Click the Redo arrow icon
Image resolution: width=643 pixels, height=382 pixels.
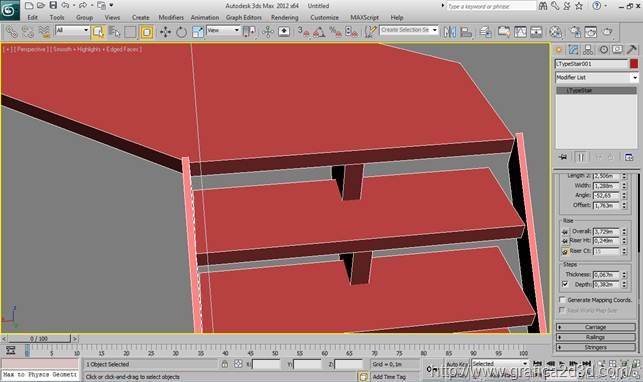click(83, 5)
